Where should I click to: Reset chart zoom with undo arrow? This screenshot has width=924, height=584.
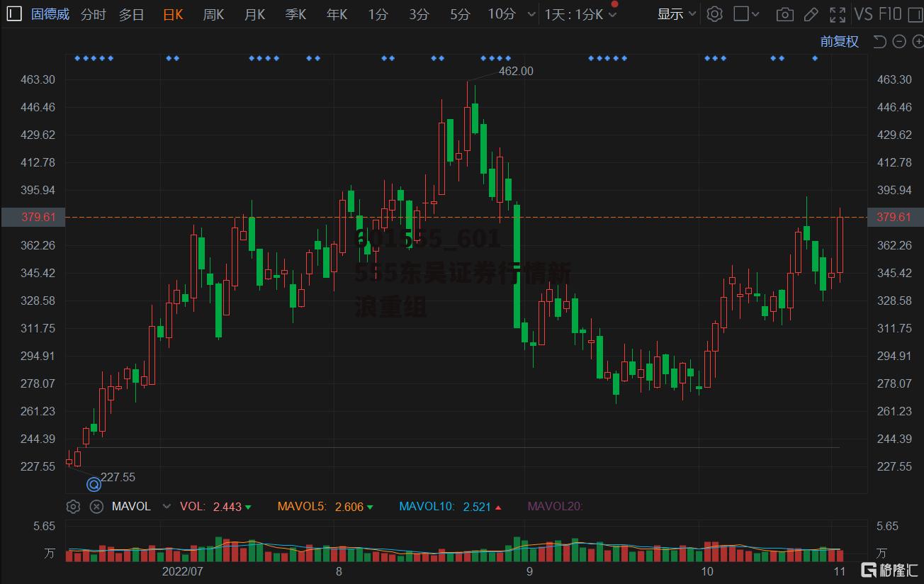(x=880, y=42)
